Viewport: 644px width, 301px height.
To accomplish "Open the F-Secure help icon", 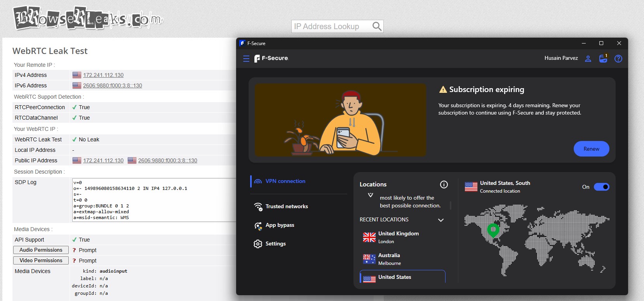I will click(618, 59).
